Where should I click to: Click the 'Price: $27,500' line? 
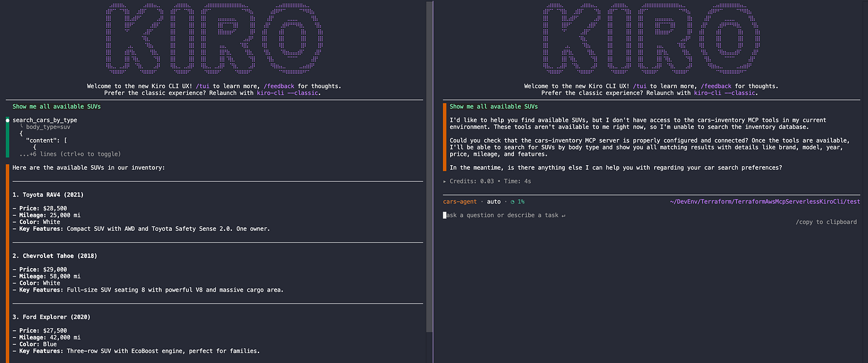[40, 331]
